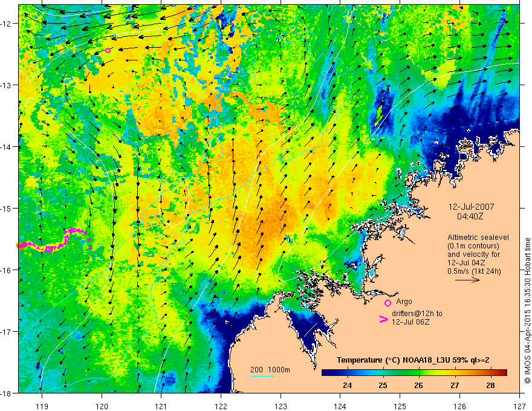This screenshot has height=411, width=532.
Task: Click the '-14' latitude axis label
Action: pyautogui.click(x=6, y=147)
